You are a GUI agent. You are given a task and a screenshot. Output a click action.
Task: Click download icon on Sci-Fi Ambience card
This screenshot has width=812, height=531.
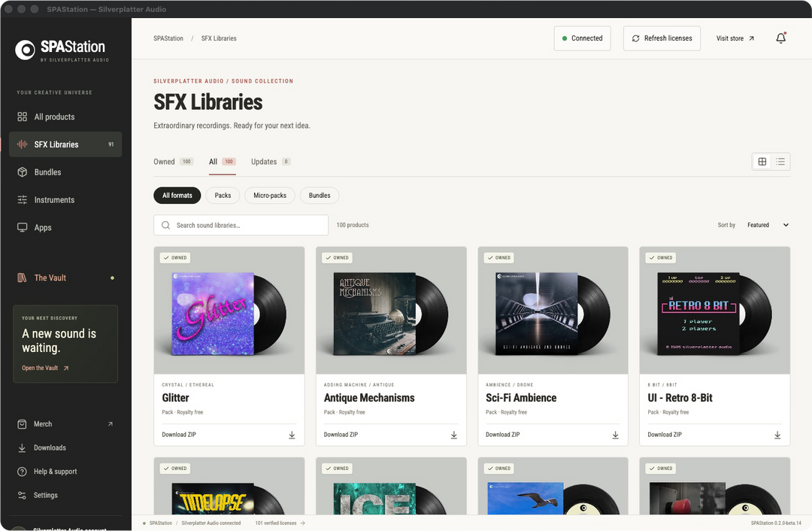pos(615,435)
